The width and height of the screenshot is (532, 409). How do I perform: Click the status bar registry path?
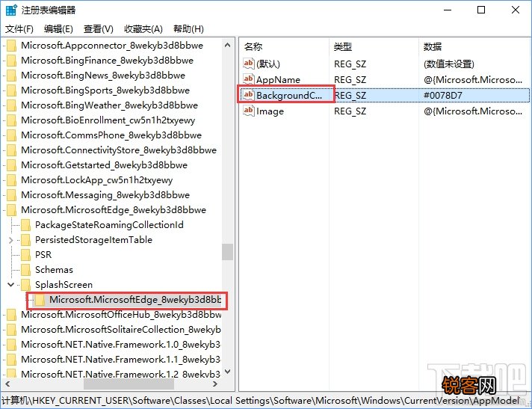[261, 401]
